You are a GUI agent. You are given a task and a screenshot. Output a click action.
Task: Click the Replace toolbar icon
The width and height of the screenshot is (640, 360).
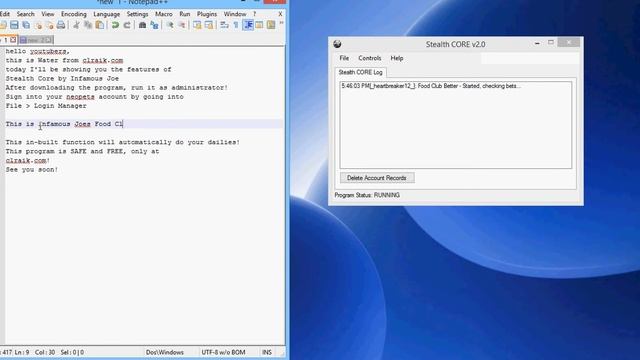[154, 25]
